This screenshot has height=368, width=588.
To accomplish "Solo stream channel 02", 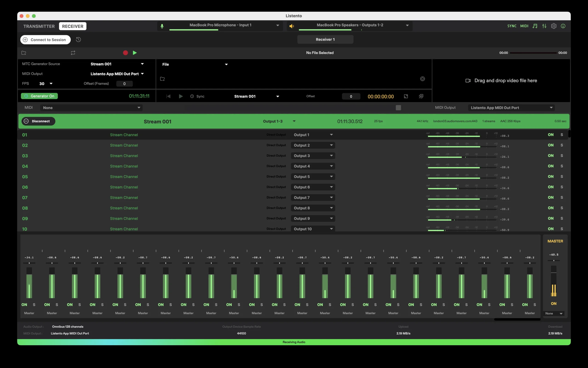I will coord(562,145).
